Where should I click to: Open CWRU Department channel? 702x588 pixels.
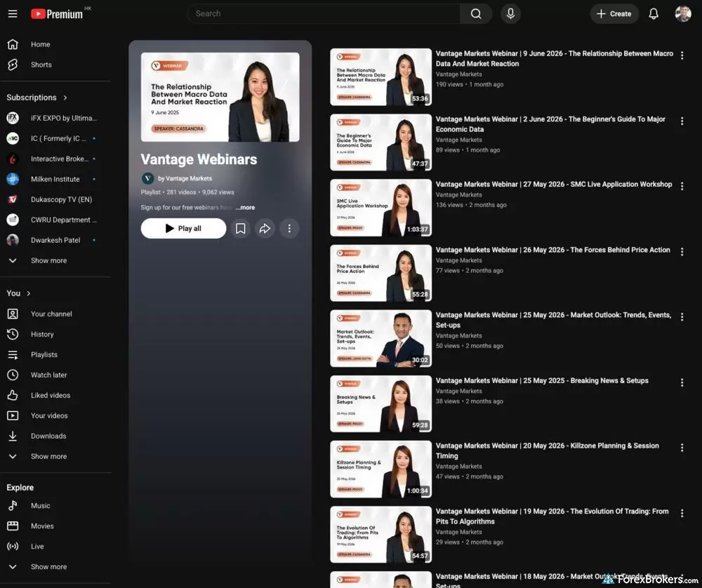click(55, 220)
